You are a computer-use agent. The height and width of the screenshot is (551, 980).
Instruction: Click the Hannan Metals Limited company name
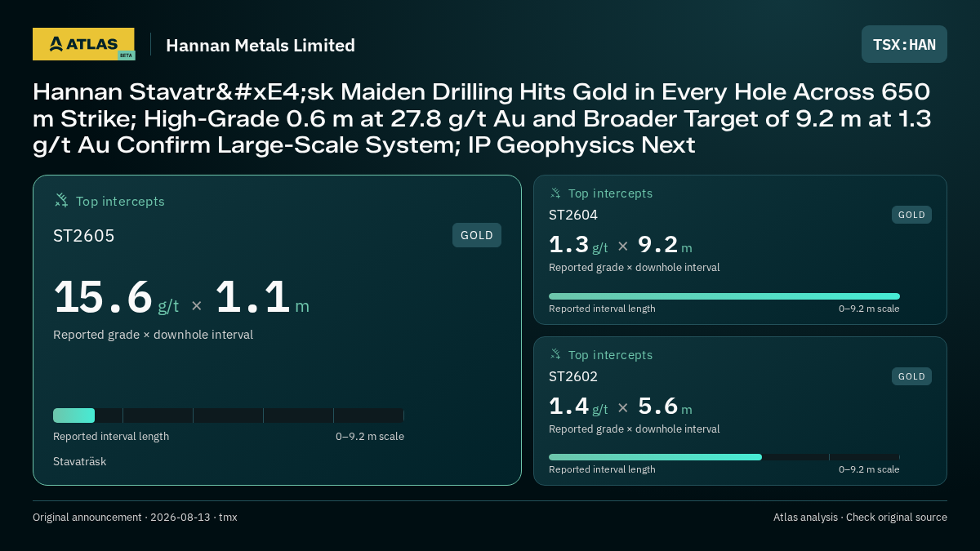pyautogui.click(x=261, y=45)
